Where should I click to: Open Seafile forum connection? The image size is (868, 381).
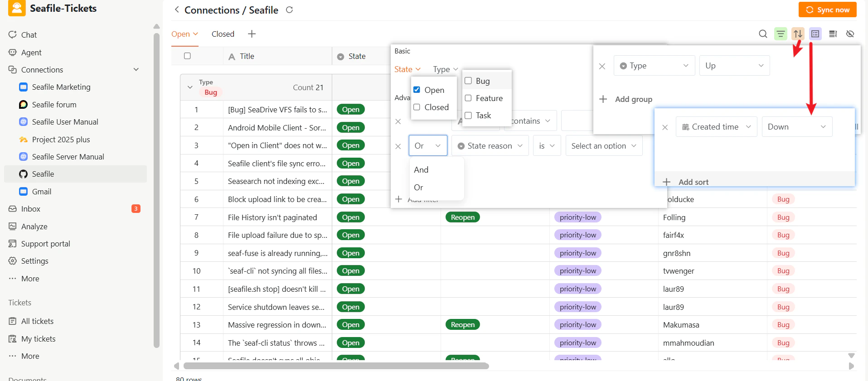[x=54, y=105]
